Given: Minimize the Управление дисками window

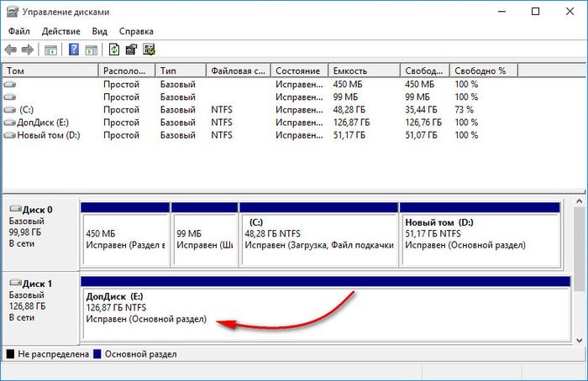Looking at the screenshot, I should coord(501,12).
